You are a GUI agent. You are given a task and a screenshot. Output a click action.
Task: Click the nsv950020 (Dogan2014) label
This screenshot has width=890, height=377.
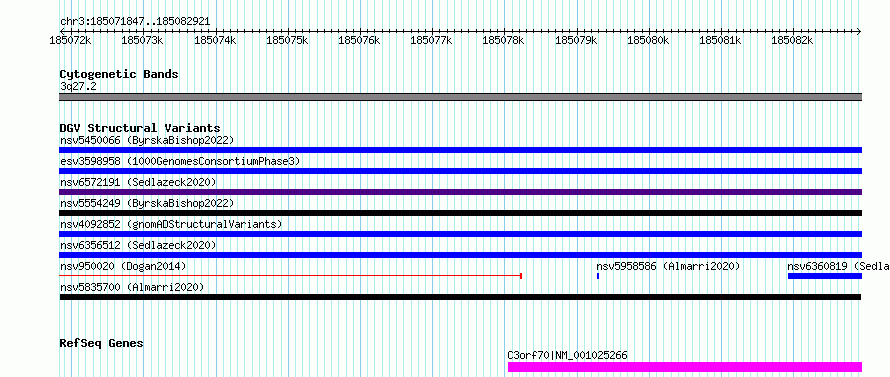pos(123,266)
